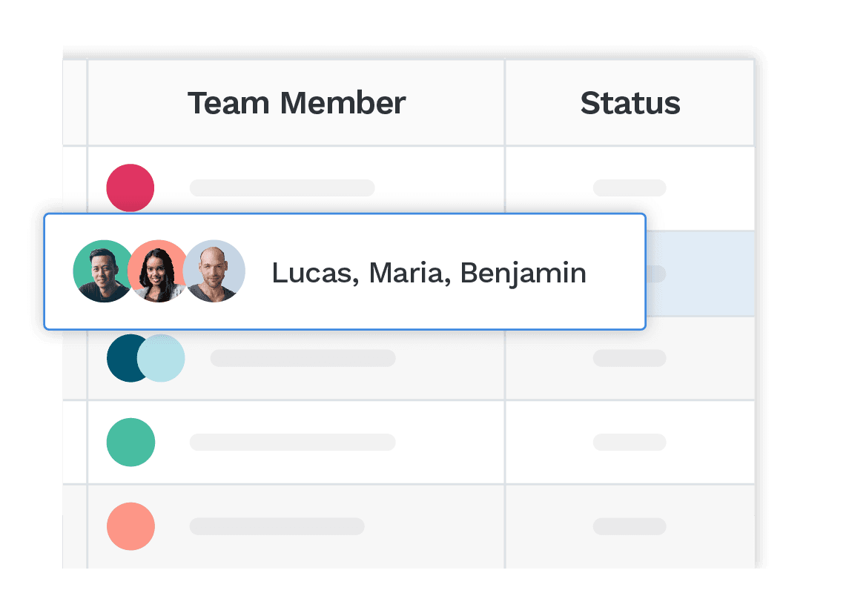Click the dark teal avatar circle
The height and width of the screenshot is (616, 849).
point(125,358)
